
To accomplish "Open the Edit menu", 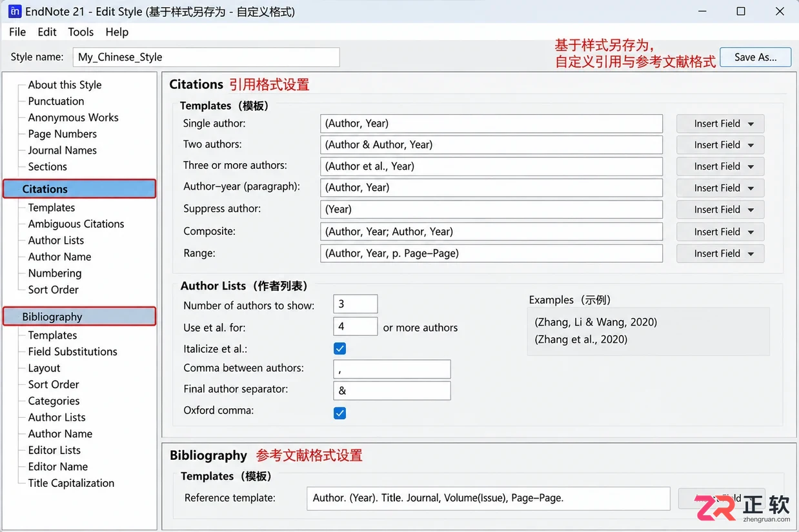I will [x=47, y=32].
